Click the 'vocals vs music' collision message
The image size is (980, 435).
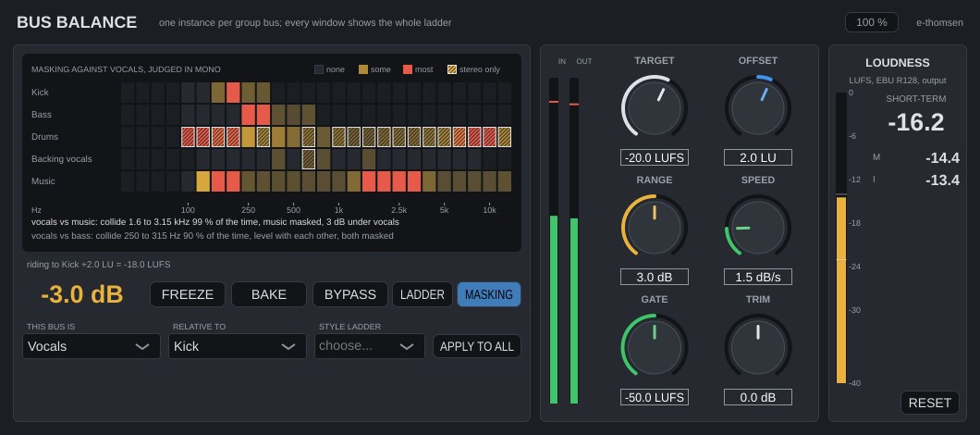coord(215,221)
